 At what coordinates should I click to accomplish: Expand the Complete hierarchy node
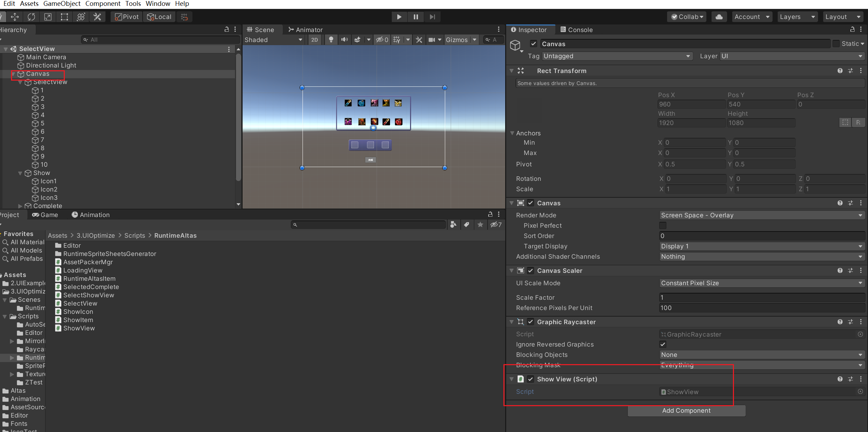[x=20, y=206]
